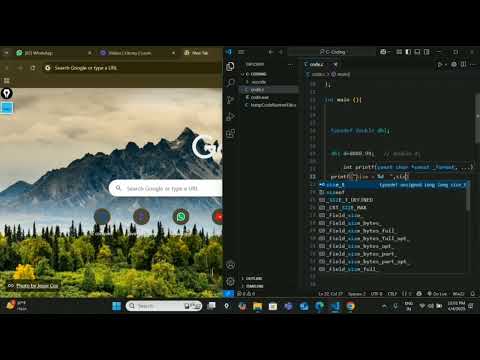Click main breadcrumb in the editor
The image size is (480, 360).
pos(341,74)
